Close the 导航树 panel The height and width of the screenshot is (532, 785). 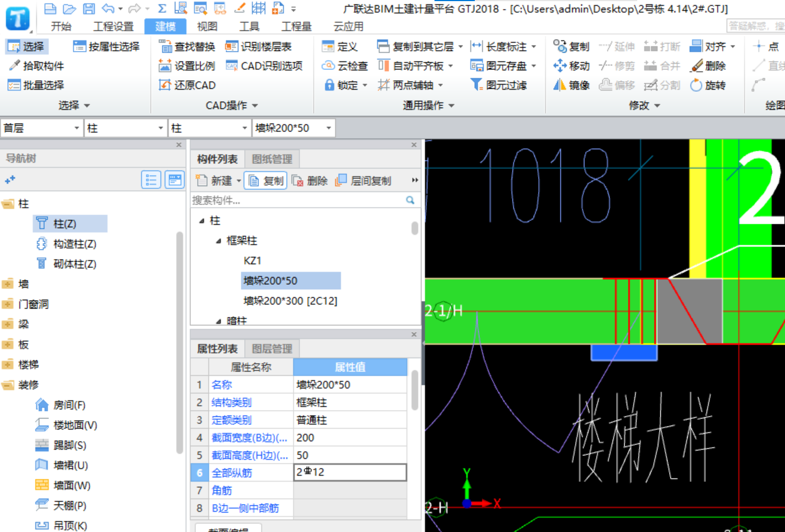pos(179,145)
